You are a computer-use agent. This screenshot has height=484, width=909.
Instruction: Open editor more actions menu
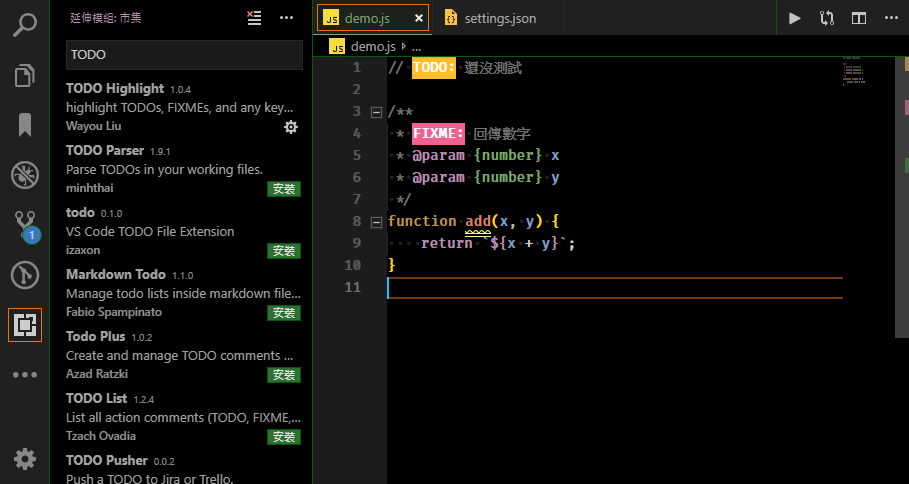point(892,19)
